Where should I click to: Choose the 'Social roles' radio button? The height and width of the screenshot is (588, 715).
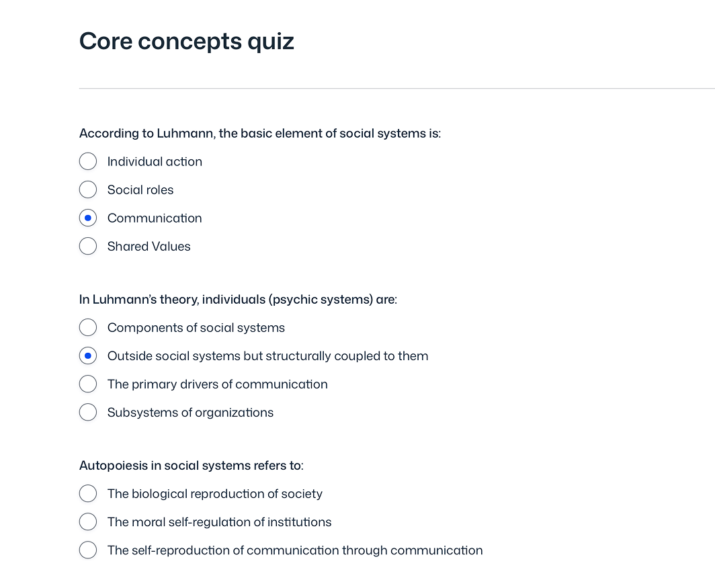tap(88, 190)
